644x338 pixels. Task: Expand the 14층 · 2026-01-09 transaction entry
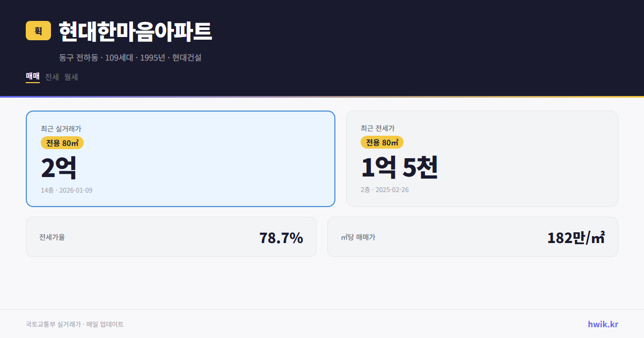[66, 189]
